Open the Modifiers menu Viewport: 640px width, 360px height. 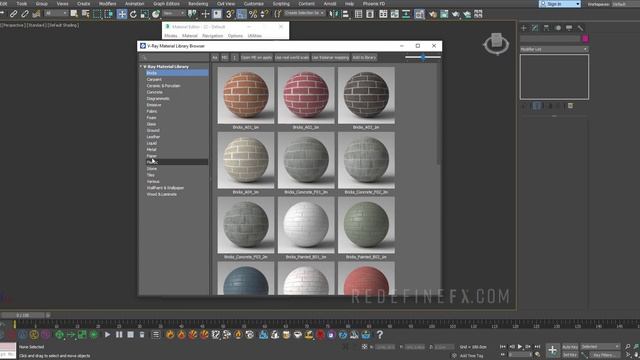107,4
